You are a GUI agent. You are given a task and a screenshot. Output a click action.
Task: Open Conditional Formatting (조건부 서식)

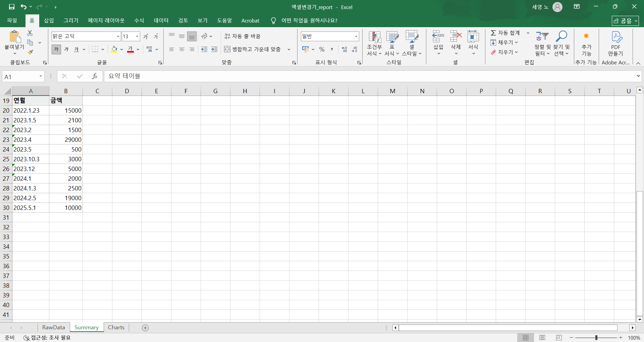pos(374,44)
